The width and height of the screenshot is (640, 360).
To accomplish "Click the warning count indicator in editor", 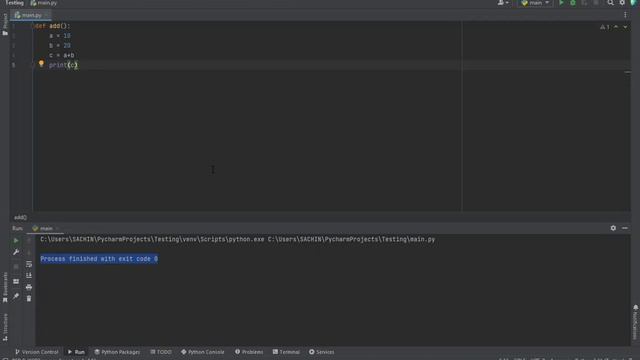I will (604, 27).
